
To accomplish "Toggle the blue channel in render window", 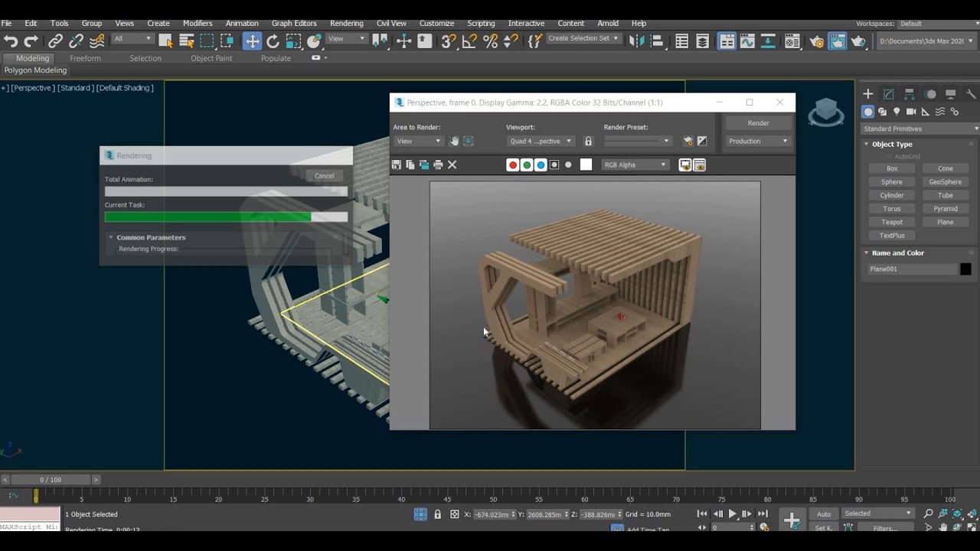I will tap(541, 165).
